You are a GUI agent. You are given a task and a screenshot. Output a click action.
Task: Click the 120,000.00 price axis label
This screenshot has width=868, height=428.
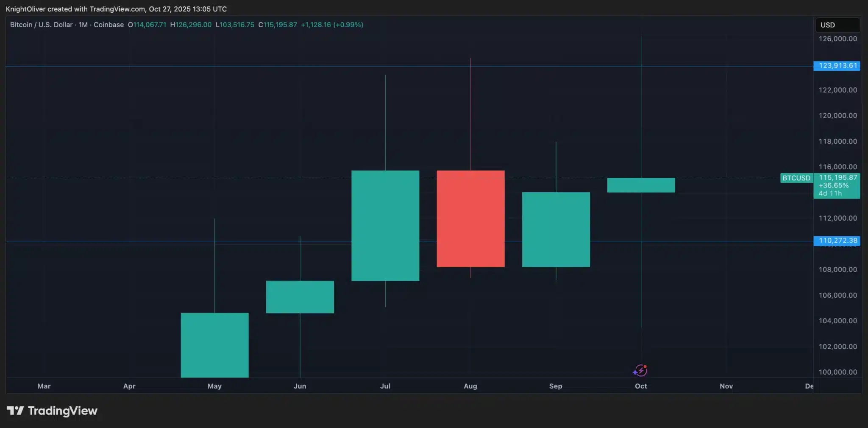pos(838,115)
